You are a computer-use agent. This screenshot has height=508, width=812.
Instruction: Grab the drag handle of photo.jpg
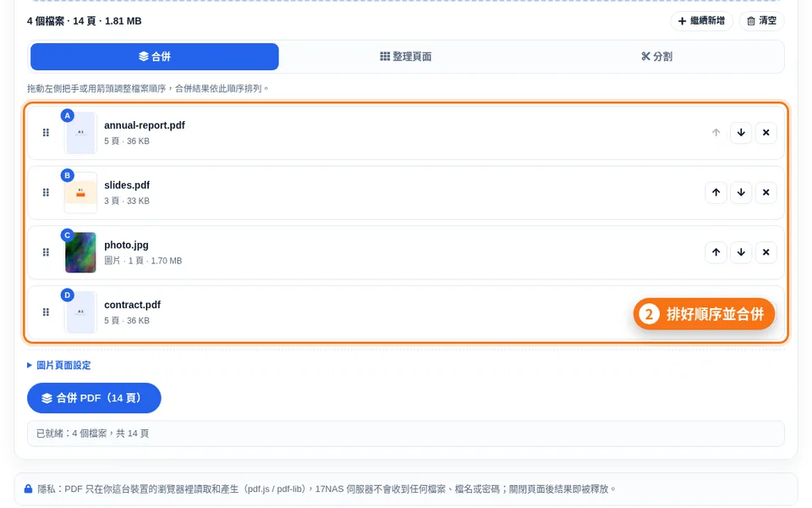tap(46, 252)
